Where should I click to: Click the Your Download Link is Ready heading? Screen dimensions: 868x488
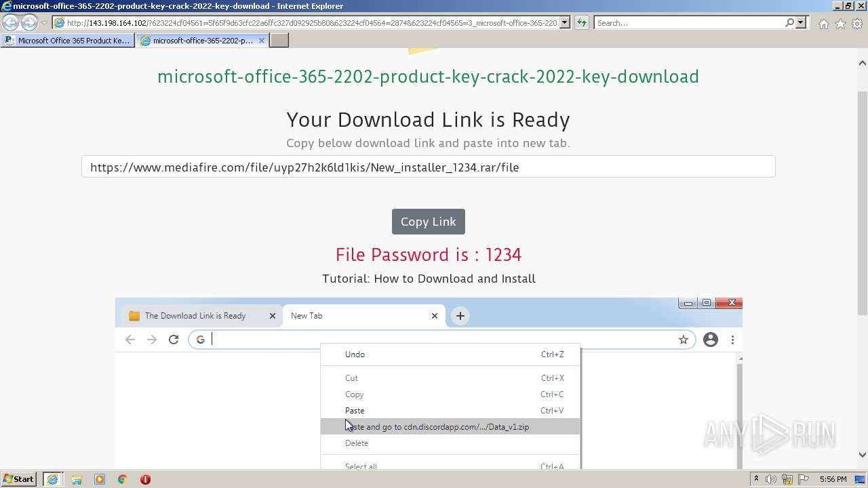tap(428, 119)
